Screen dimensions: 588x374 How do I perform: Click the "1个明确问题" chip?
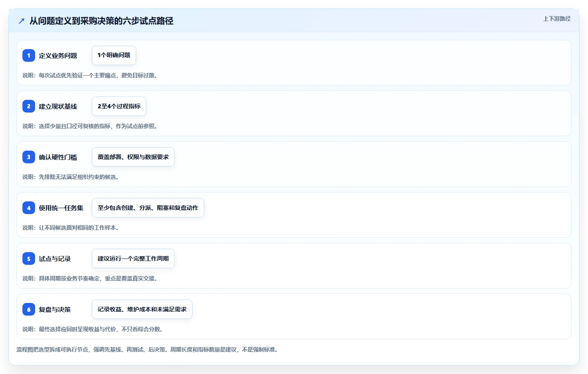pyautogui.click(x=114, y=55)
